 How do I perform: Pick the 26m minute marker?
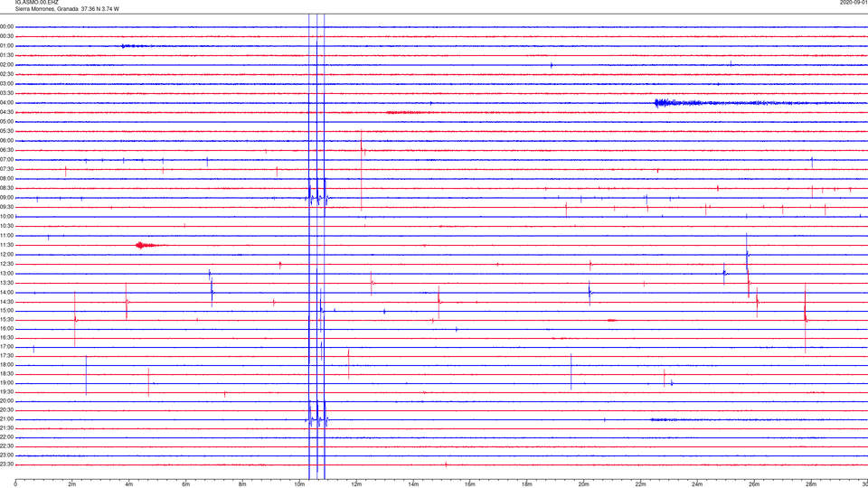click(754, 484)
